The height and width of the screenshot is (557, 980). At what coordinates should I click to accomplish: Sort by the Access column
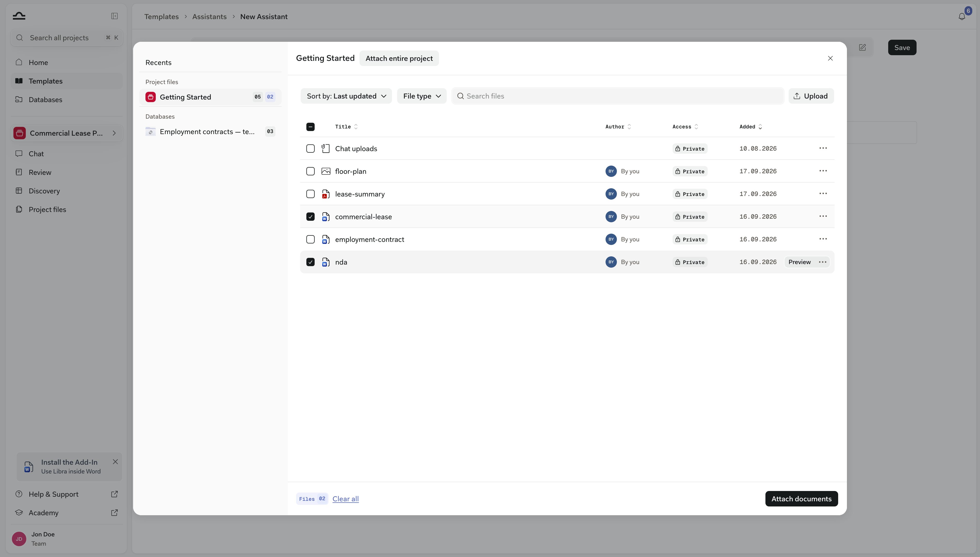[685, 127]
